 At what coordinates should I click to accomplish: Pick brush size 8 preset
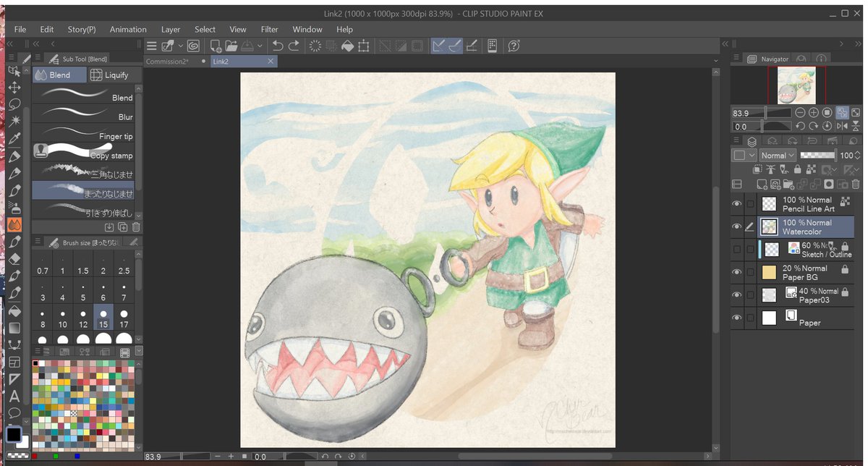(x=43, y=320)
